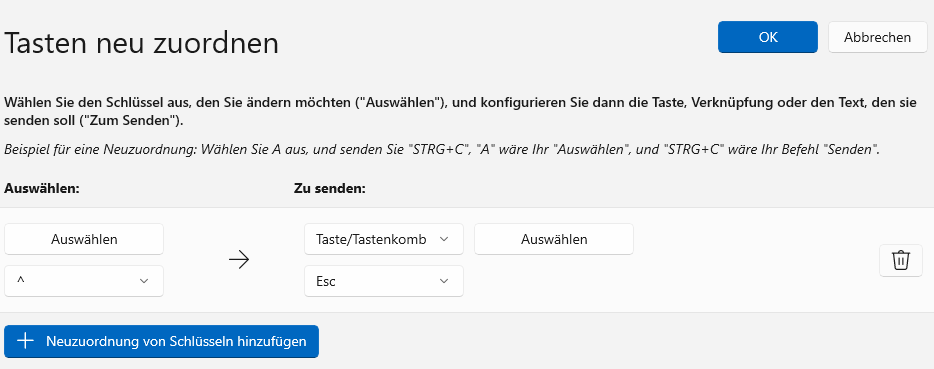Open the Esc target key dropdown
Image resolution: width=934 pixels, height=369 pixels.
384,281
